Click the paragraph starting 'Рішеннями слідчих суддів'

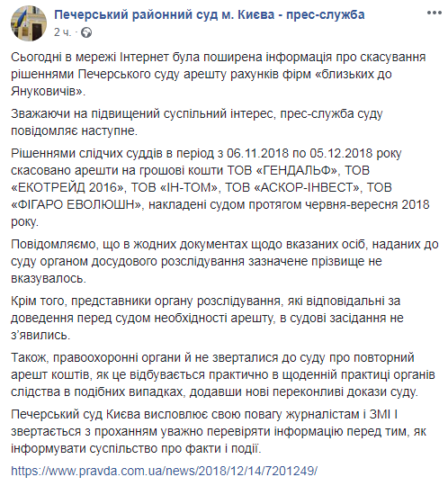[220, 187]
